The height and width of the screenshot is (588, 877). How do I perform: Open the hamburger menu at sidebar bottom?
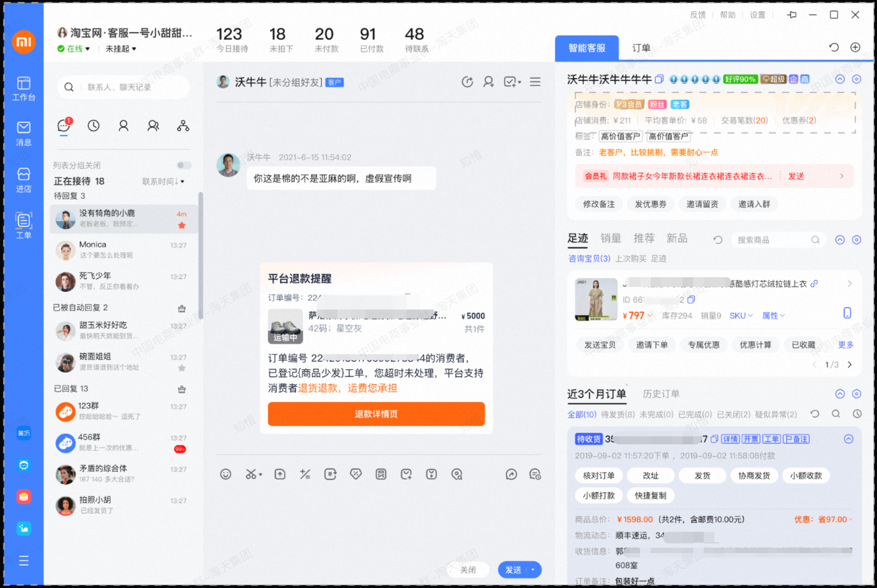[23, 561]
